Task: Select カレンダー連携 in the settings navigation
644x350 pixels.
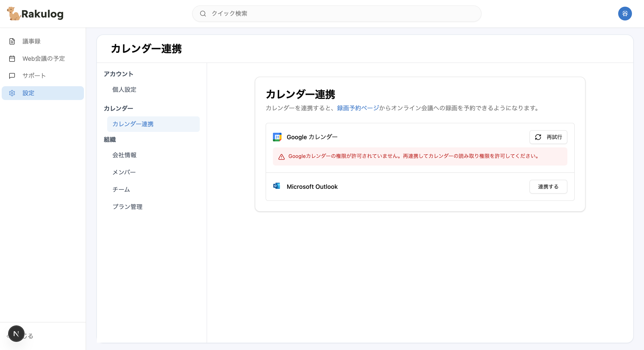Action: [x=133, y=124]
